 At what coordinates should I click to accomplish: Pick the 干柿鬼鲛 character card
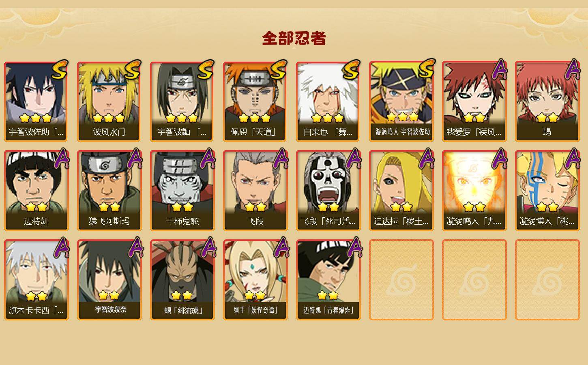(x=182, y=191)
